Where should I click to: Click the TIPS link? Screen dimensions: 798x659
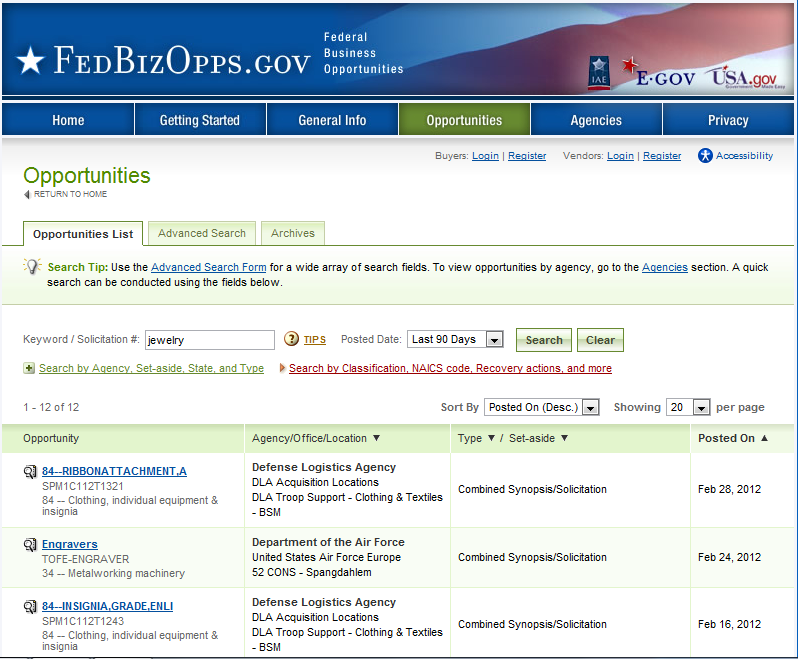[315, 339]
